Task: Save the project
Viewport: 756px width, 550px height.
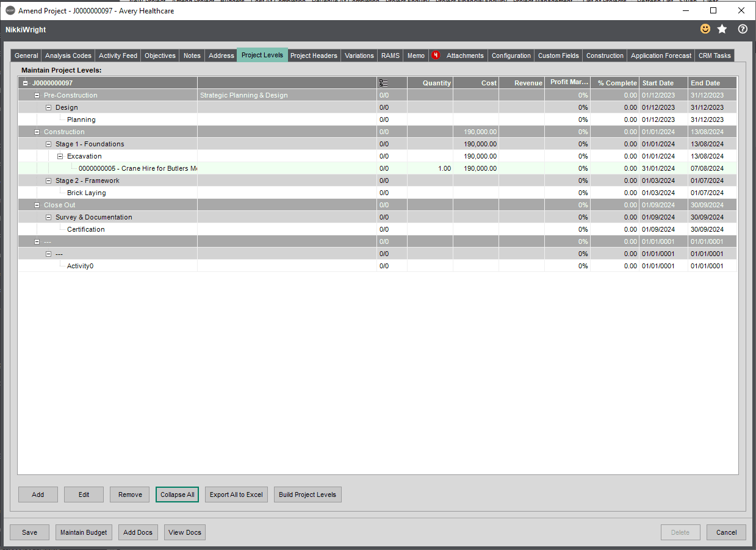Action: pos(30,532)
